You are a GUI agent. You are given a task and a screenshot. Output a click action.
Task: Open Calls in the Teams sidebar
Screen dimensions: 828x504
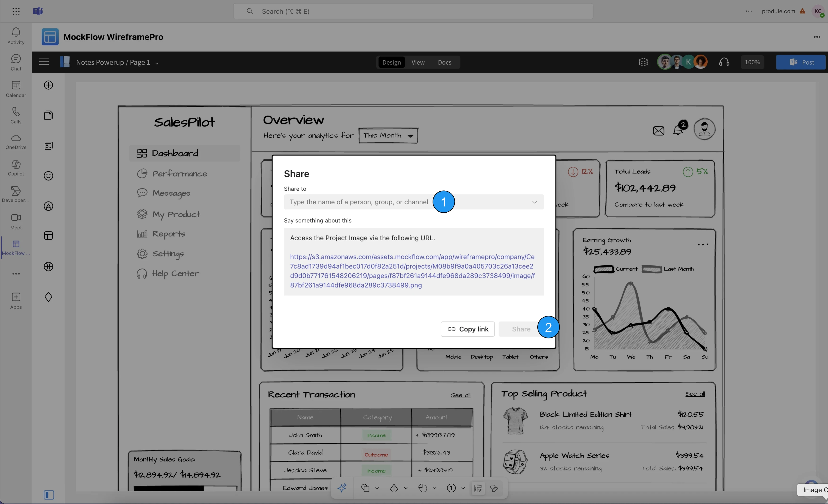pyautogui.click(x=16, y=115)
